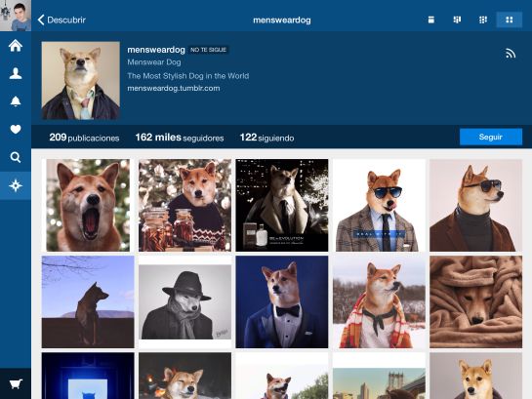The height and width of the screenshot is (399, 532).
Task: Open notifications bell icon
Action: click(16, 101)
